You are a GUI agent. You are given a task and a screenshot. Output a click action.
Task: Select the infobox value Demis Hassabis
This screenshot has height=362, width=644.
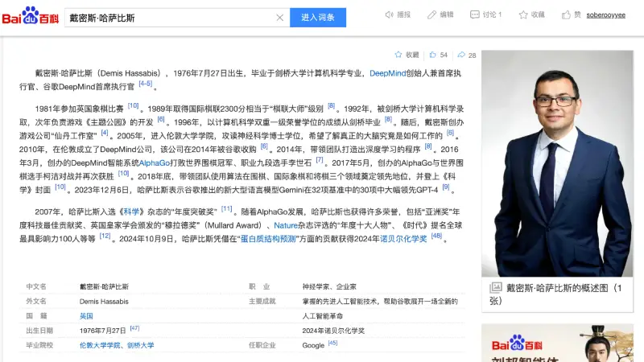104,301
